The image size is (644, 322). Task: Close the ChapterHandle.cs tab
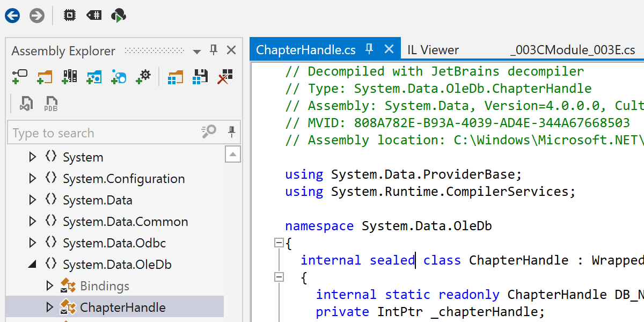389,49
